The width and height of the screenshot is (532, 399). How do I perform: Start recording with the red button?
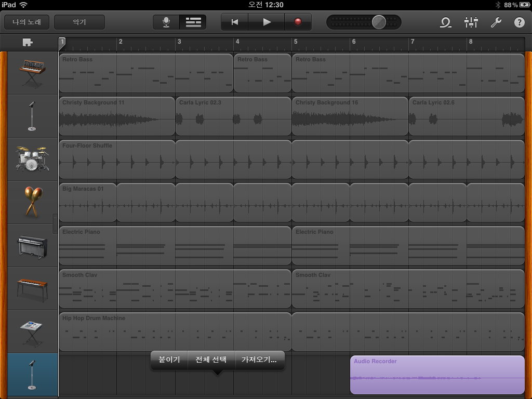(x=298, y=22)
